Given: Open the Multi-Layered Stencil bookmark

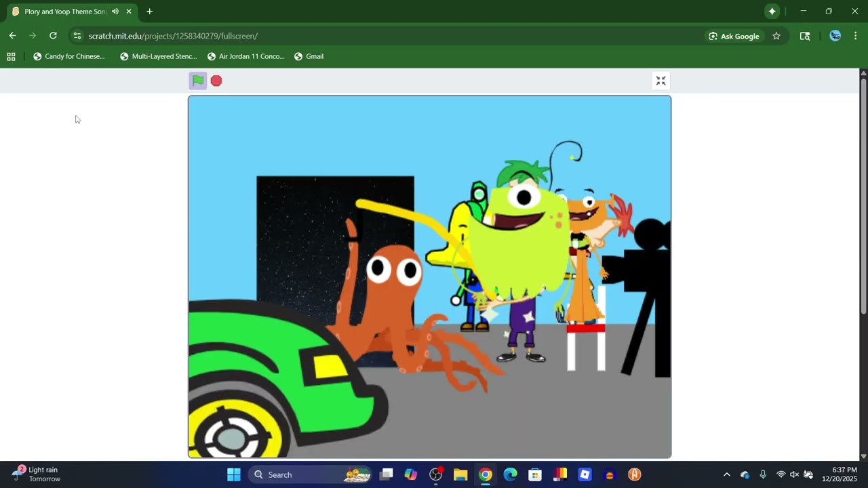Looking at the screenshot, I should pyautogui.click(x=158, y=56).
